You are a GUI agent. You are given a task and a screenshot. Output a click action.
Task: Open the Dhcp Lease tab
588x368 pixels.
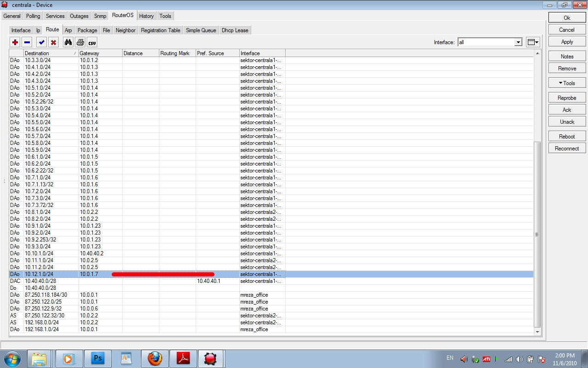(235, 30)
